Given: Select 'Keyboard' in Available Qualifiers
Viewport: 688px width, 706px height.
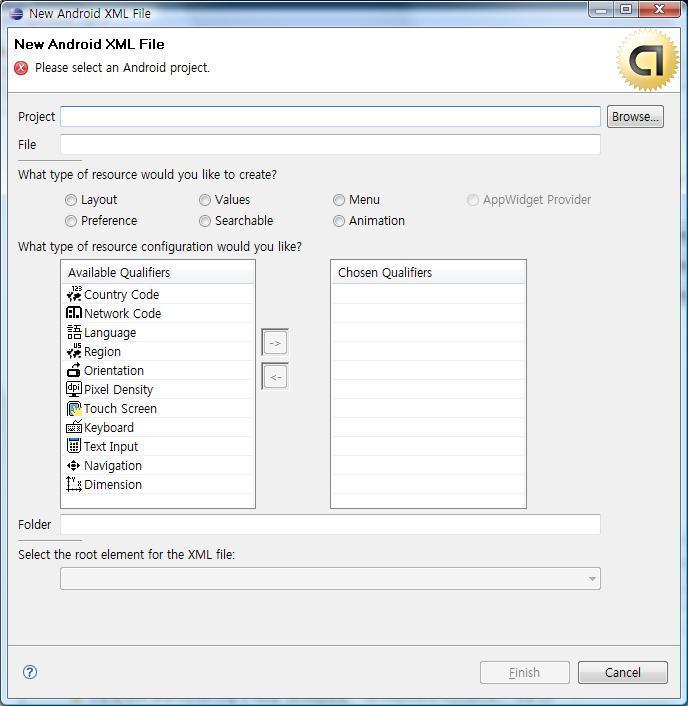Looking at the screenshot, I should point(158,427).
